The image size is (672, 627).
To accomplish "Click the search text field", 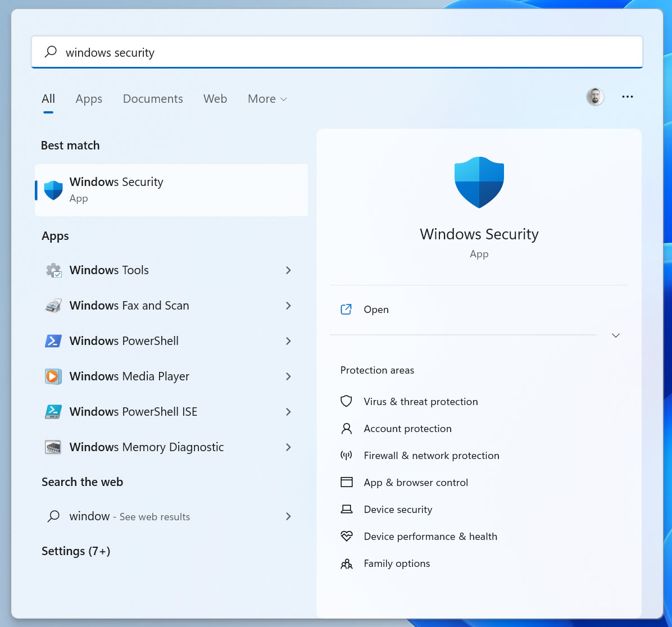I will (337, 52).
